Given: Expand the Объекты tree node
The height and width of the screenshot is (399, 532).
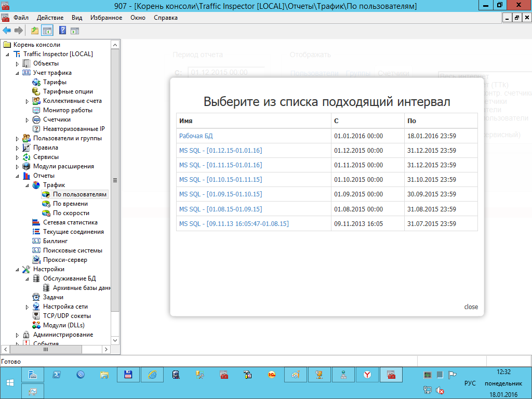Looking at the screenshot, I should pos(17,64).
